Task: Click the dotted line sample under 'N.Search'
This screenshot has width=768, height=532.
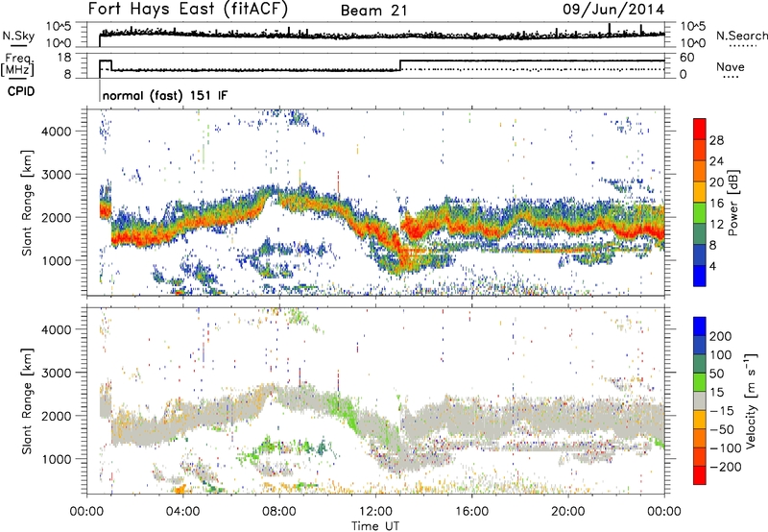Action: point(743,46)
